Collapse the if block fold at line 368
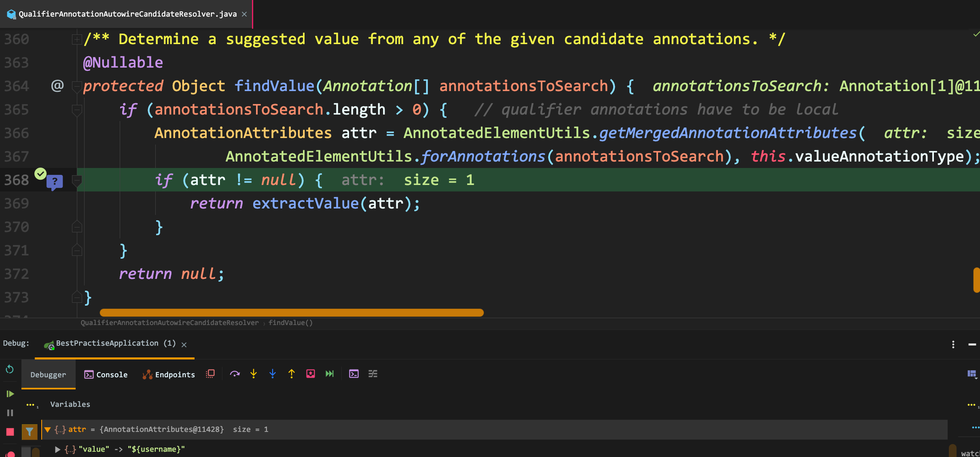This screenshot has height=457, width=980. (x=76, y=180)
